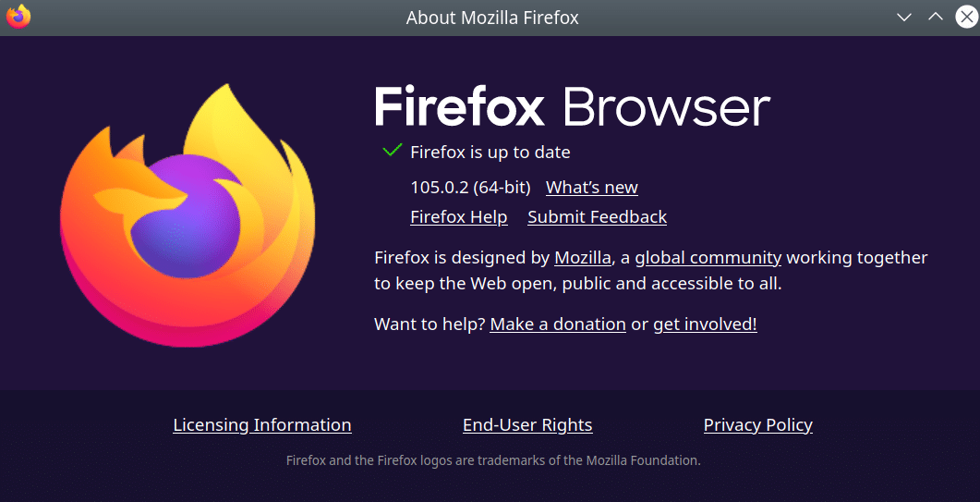Open the What's new link

coord(591,188)
